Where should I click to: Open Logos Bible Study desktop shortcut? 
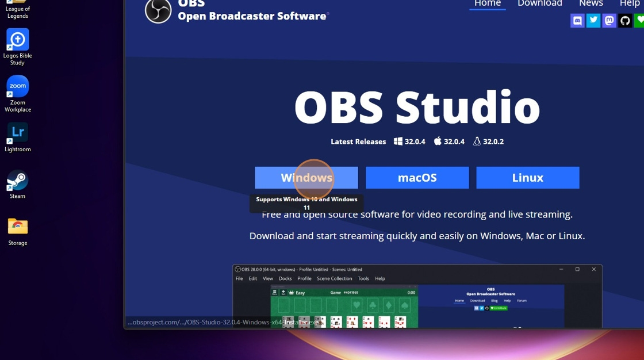[x=17, y=47]
